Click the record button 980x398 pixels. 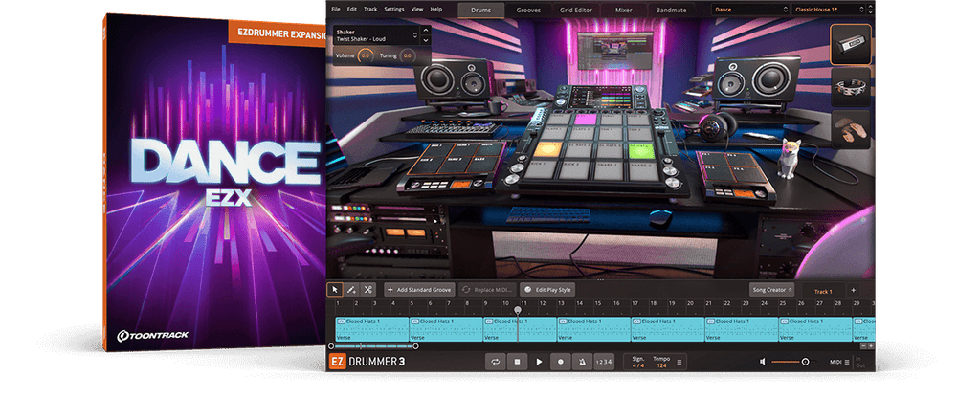click(561, 361)
